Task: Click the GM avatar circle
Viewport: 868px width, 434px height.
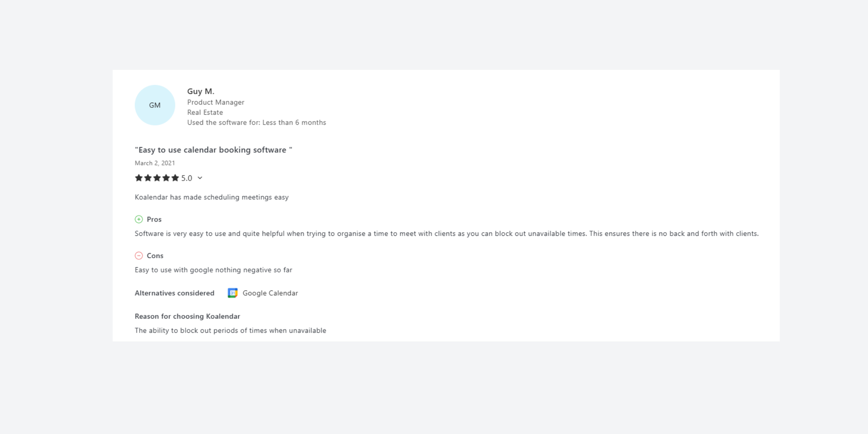Action: click(155, 105)
